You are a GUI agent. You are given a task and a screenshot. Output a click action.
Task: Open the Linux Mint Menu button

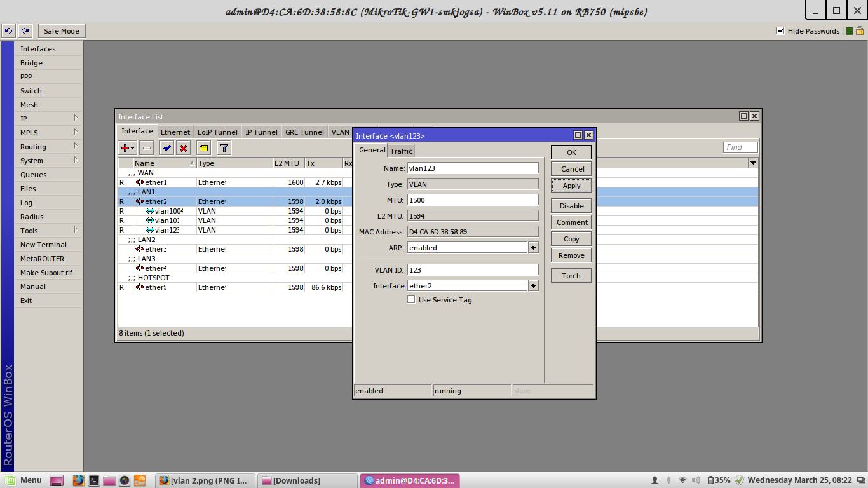24,480
